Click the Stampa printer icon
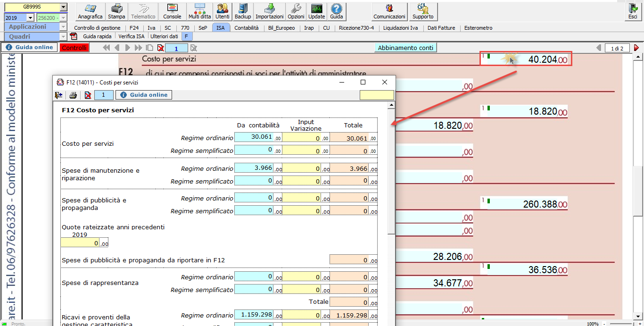The height and width of the screenshot is (326, 644). pyautogui.click(x=116, y=11)
